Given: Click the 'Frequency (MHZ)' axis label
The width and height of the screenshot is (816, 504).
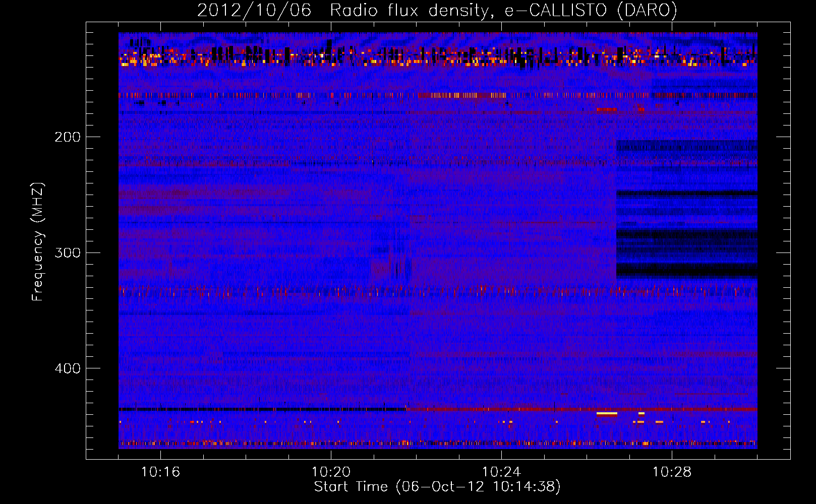Looking at the screenshot, I should (x=38, y=241).
